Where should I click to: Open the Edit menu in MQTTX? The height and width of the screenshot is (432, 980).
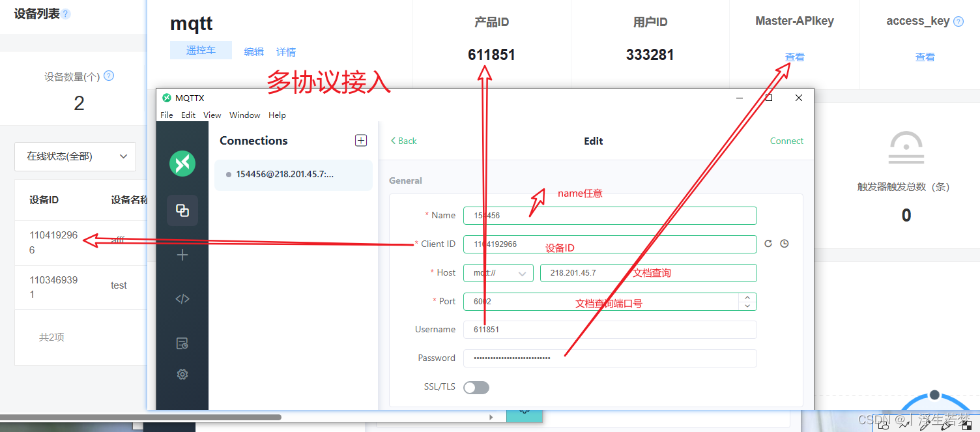[x=188, y=115]
